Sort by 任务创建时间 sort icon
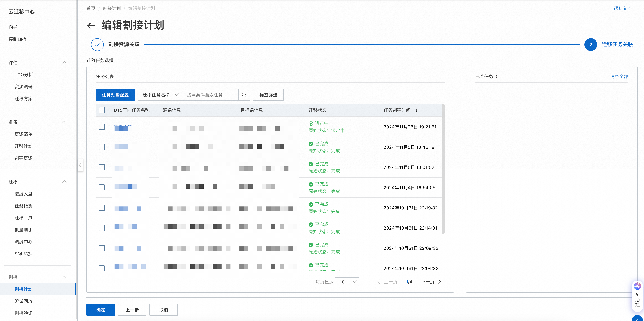 [416, 110]
